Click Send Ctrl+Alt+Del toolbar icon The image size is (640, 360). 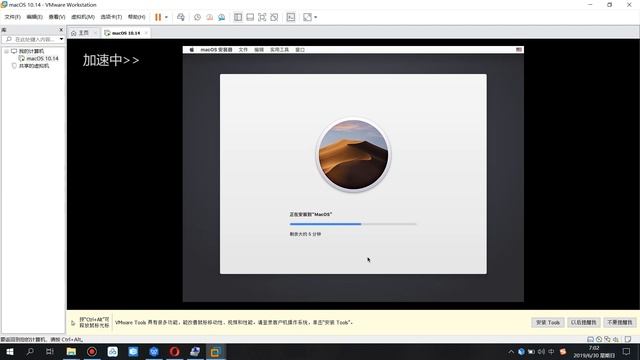pyautogui.click(x=181, y=17)
